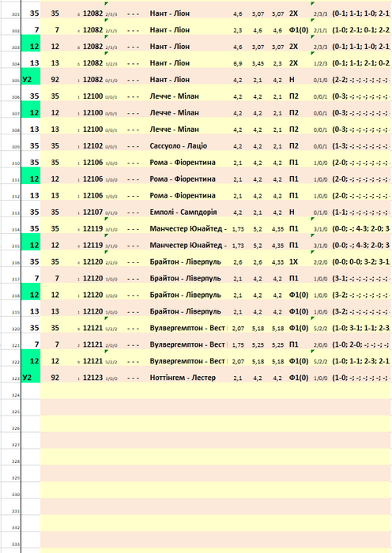Select the 2,07 odds cell in row 322
Screen dimensions: 392x553
click(x=238, y=362)
